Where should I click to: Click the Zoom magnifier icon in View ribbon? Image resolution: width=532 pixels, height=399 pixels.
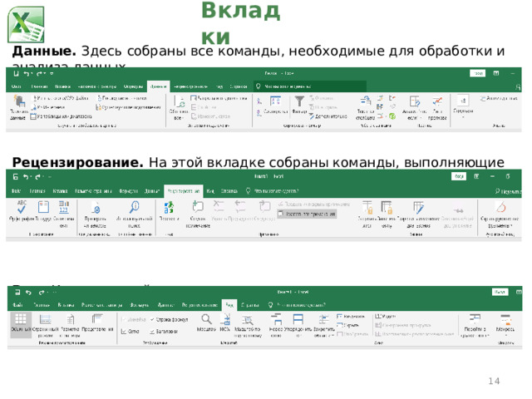(x=206, y=319)
